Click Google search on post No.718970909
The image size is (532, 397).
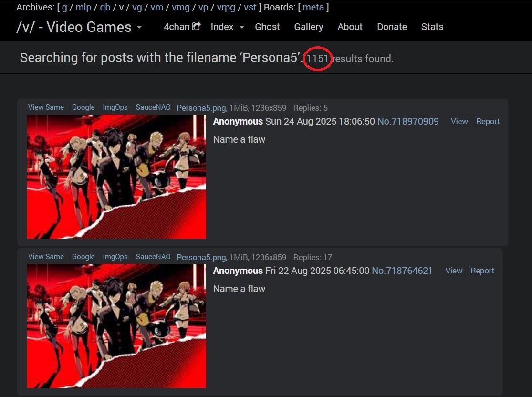click(83, 107)
